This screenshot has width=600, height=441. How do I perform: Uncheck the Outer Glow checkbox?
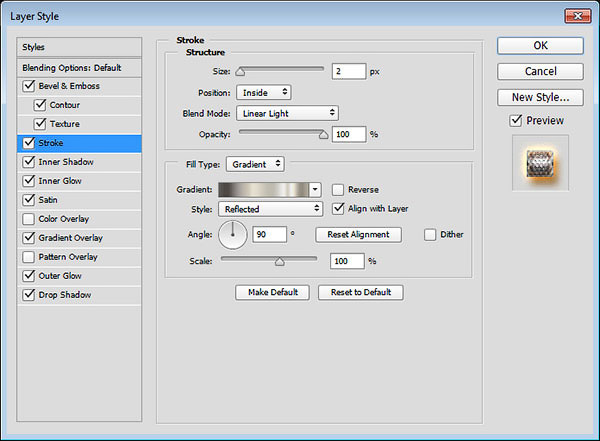pos(29,276)
